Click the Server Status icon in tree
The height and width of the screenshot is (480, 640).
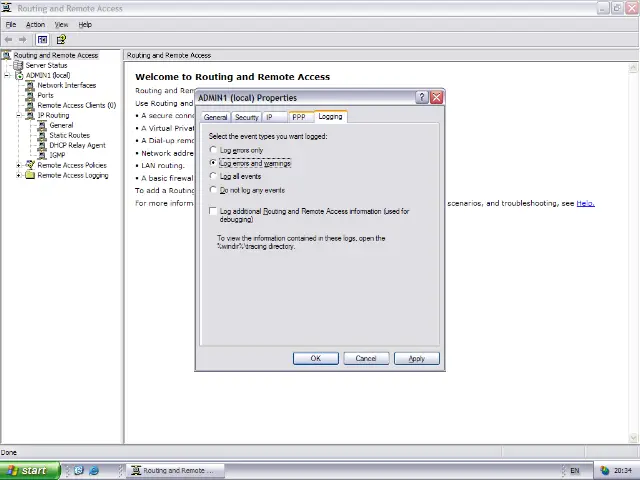coord(18,65)
